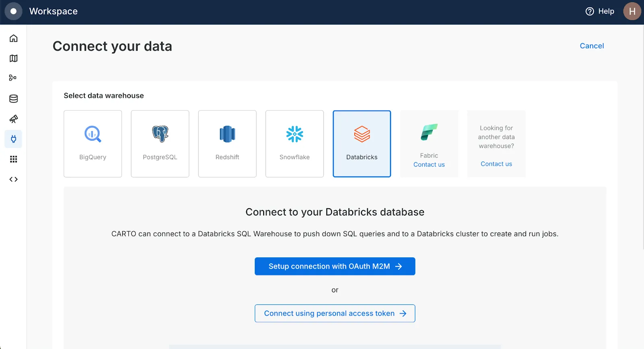Open the Workflows icon in sidebar
Image resolution: width=644 pixels, height=349 pixels.
coord(13,78)
